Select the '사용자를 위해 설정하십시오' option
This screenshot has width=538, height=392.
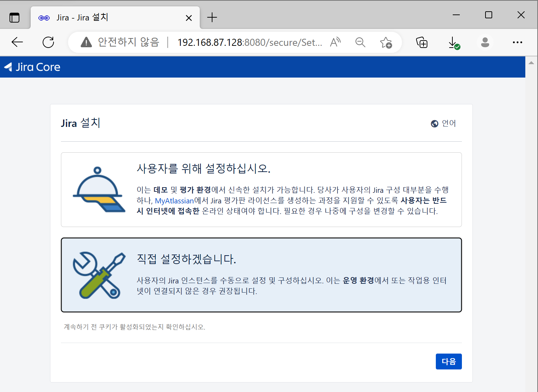coord(261,190)
